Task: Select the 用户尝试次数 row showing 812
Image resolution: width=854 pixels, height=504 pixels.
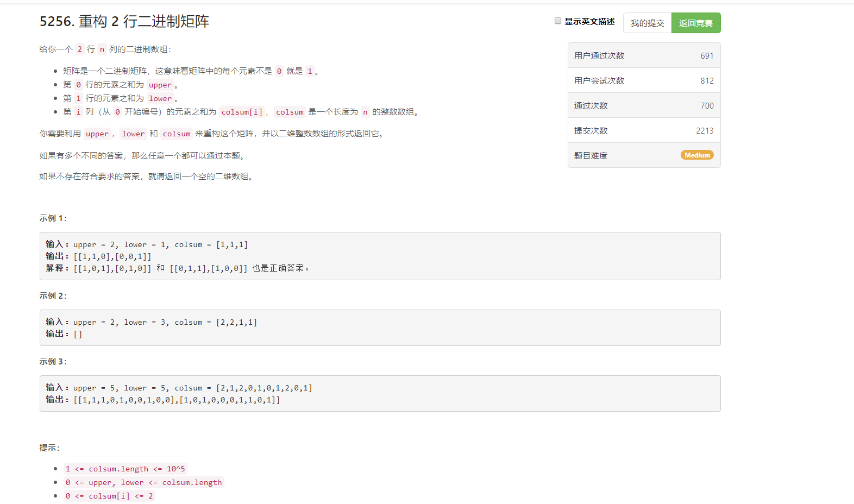Action: (x=644, y=80)
